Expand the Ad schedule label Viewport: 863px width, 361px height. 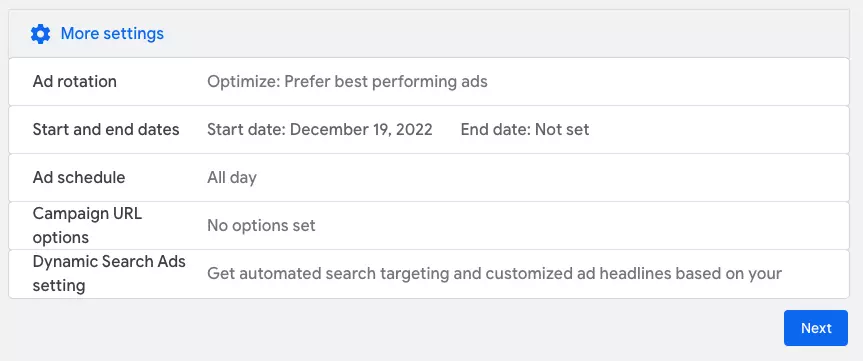79,177
